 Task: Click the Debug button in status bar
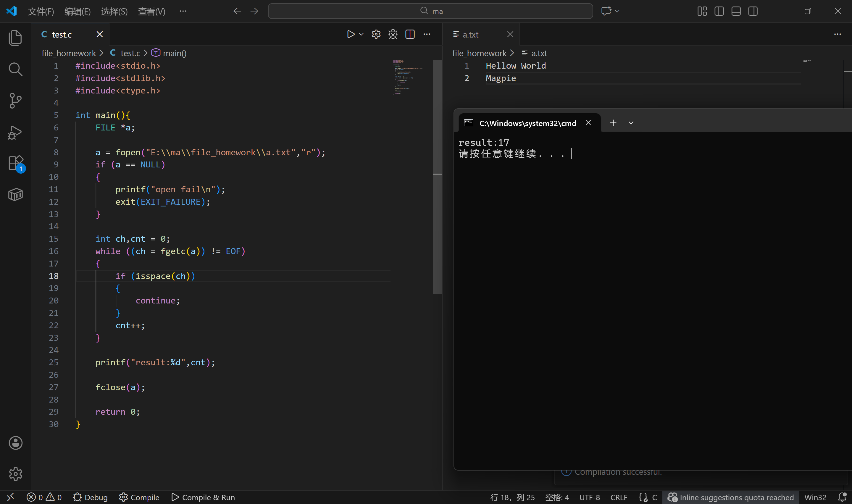[90, 497]
